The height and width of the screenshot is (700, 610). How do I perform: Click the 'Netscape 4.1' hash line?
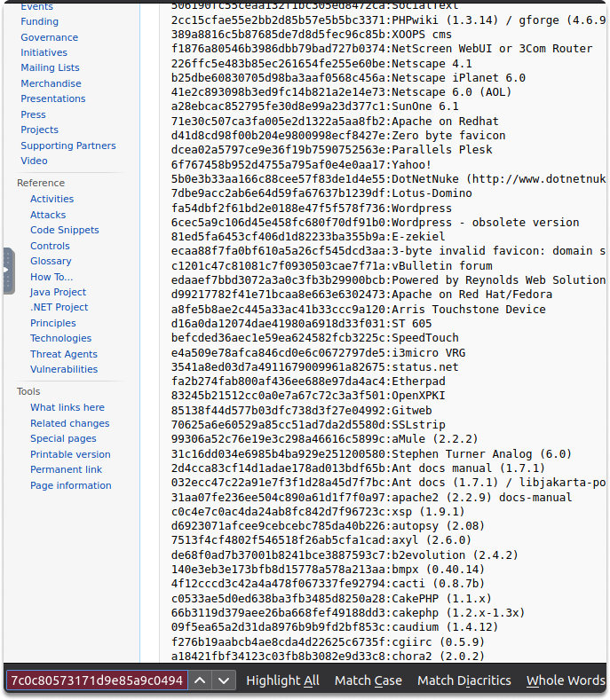[321, 64]
